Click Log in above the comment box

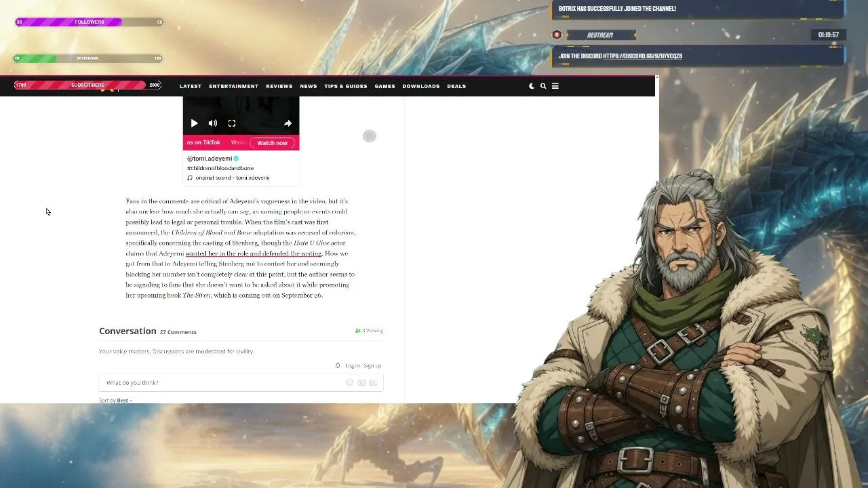pyautogui.click(x=352, y=365)
